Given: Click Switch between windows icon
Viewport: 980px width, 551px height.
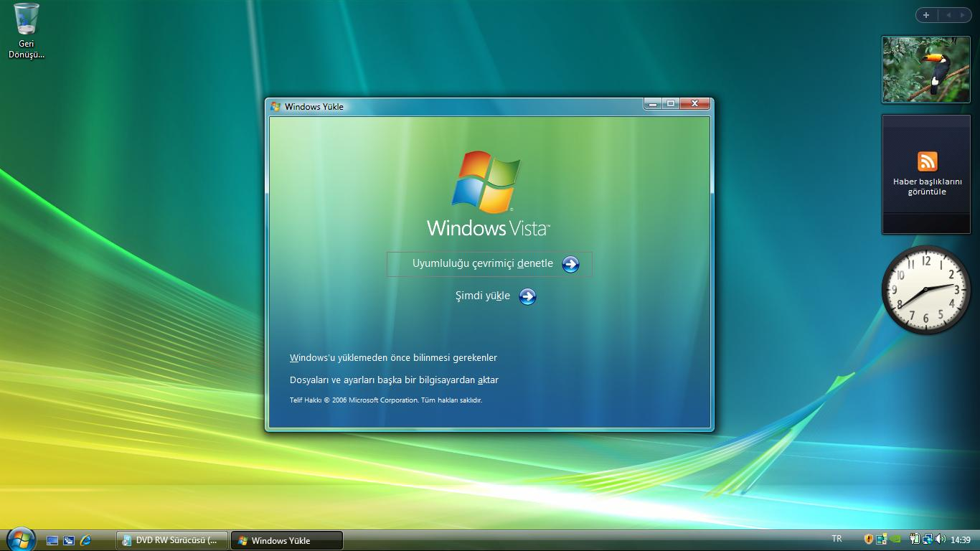Looking at the screenshot, I should click(69, 540).
